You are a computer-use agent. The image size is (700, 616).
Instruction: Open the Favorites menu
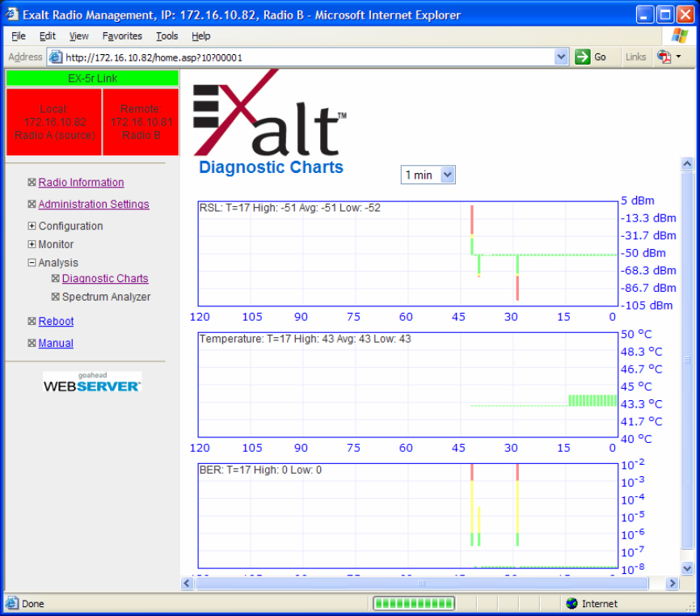(122, 36)
